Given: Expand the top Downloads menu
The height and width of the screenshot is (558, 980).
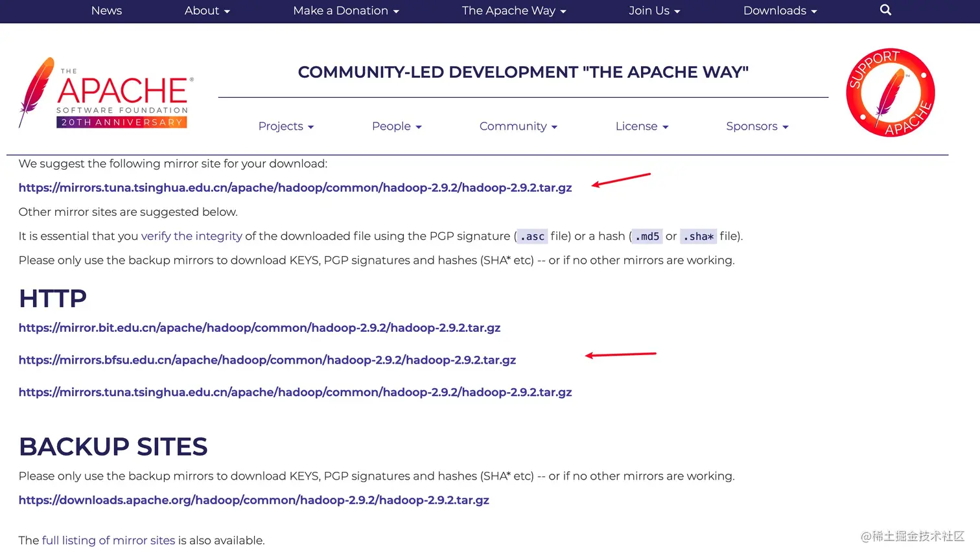Looking at the screenshot, I should (x=780, y=10).
